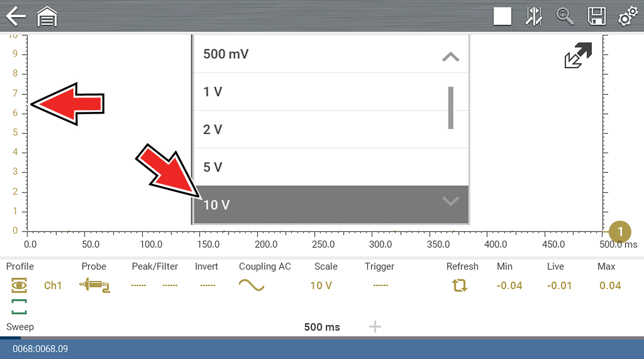This screenshot has width=644, height=359.
Task: Open settings gears icon
Action: coord(627,17)
